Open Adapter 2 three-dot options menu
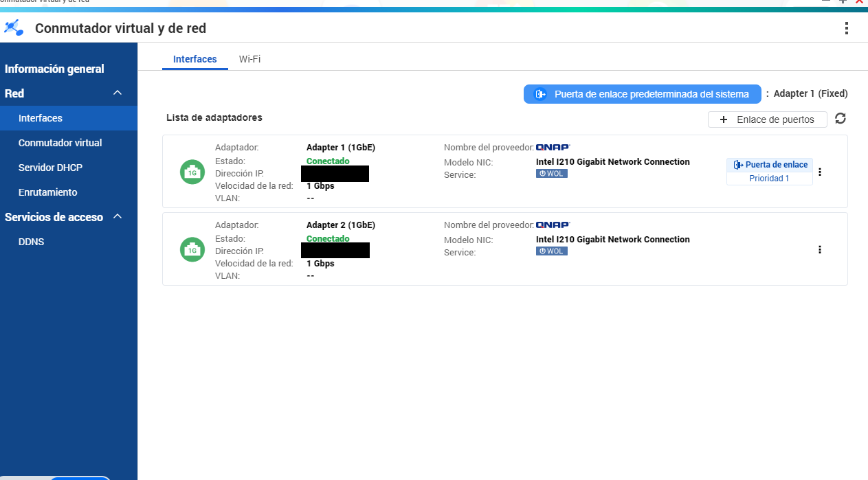 point(819,249)
